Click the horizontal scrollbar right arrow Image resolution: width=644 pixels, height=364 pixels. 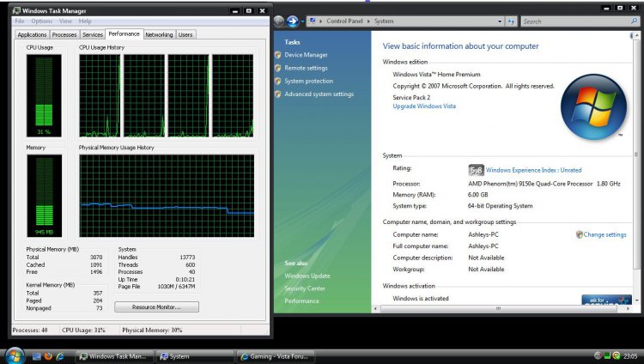(628, 308)
